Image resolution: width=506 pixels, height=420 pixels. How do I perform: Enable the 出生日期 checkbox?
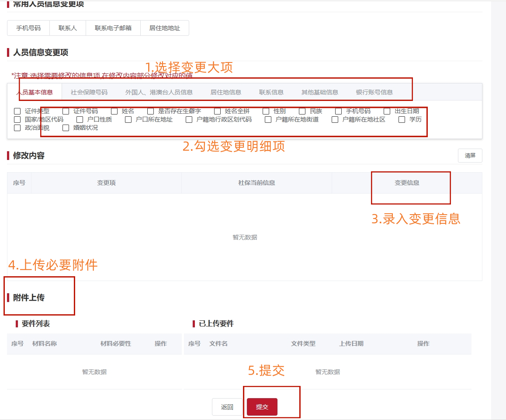point(387,111)
